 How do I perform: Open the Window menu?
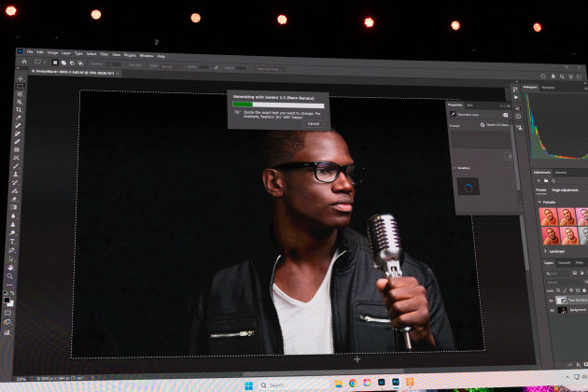(147, 55)
